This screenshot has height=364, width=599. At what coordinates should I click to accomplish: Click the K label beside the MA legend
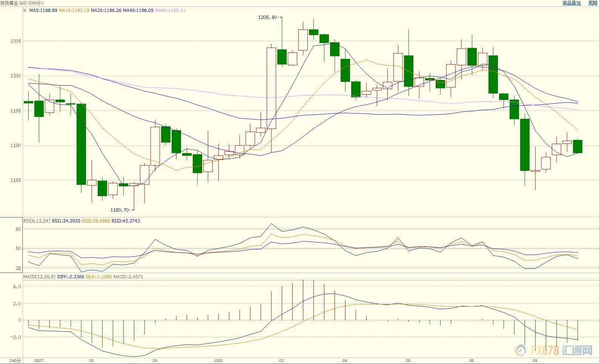tap(25, 11)
